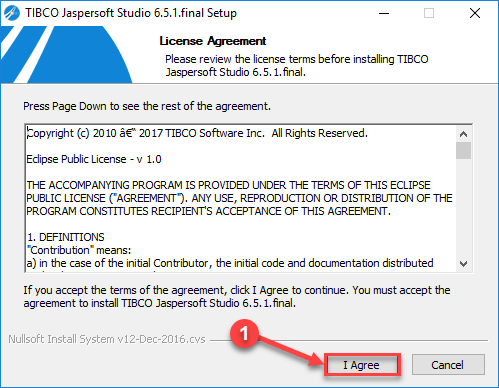Click the I Agree button
The image size is (499, 388).
click(362, 365)
